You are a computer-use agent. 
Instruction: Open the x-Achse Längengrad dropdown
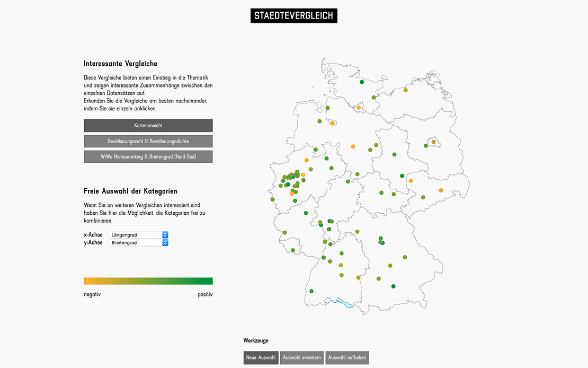pos(138,235)
